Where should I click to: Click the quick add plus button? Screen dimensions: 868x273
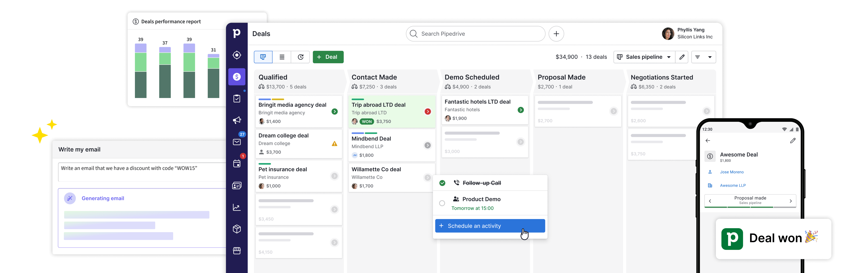(556, 34)
